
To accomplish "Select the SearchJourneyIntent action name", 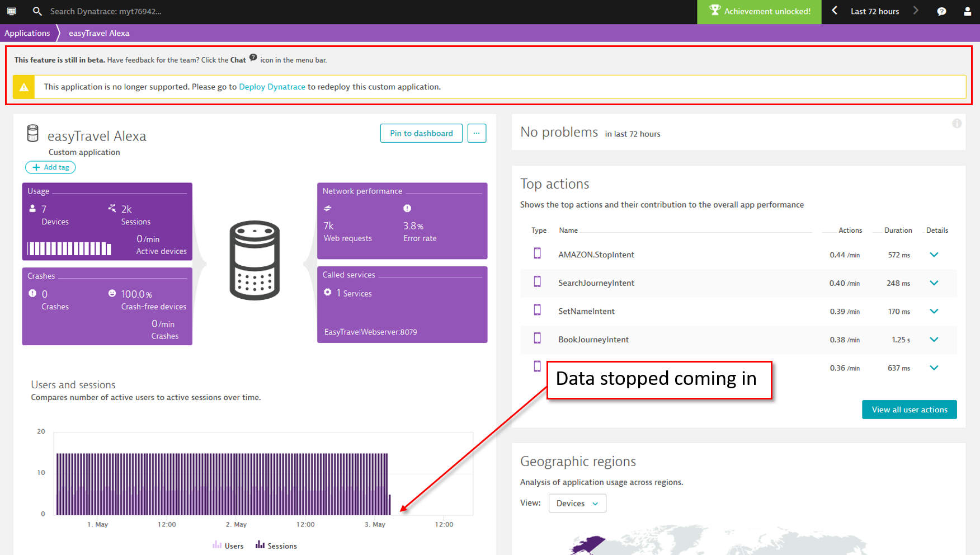I will pyautogui.click(x=596, y=283).
